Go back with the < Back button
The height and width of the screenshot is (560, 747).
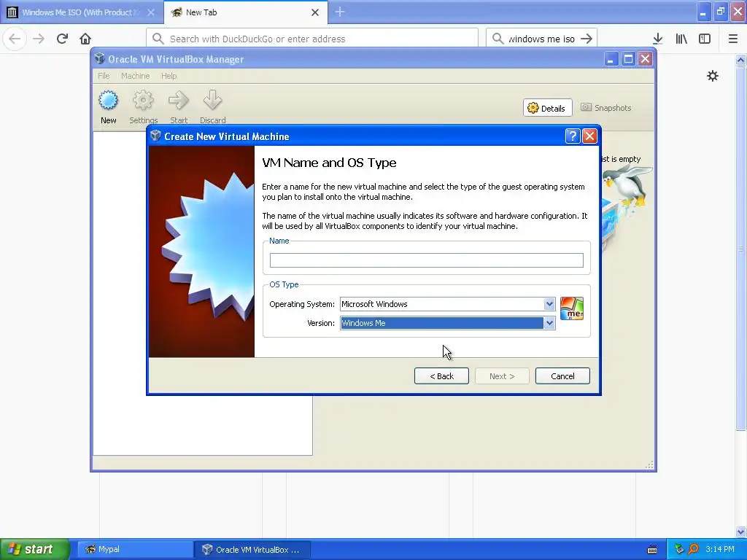pos(441,376)
